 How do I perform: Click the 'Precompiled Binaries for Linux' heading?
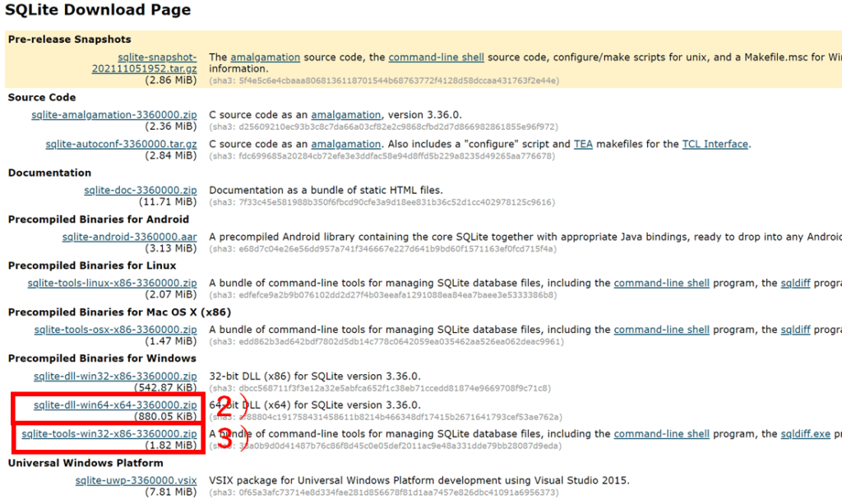pyautogui.click(x=92, y=266)
